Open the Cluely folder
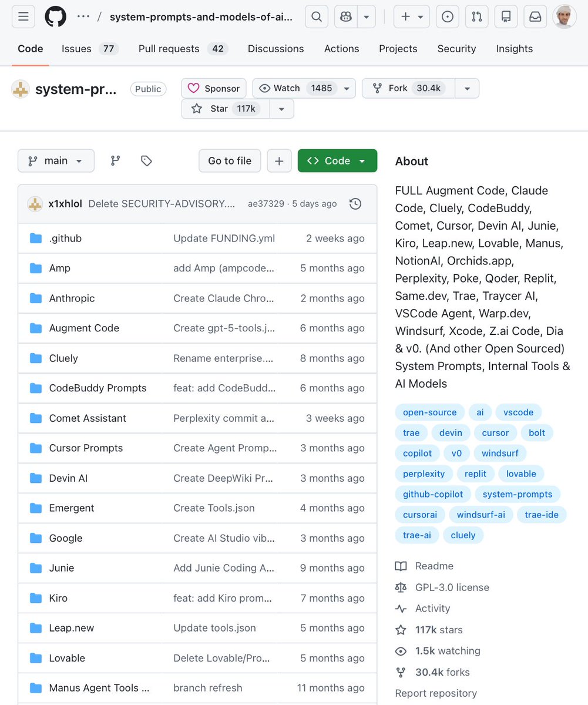Viewport: 588px width, 705px height. [x=63, y=358]
